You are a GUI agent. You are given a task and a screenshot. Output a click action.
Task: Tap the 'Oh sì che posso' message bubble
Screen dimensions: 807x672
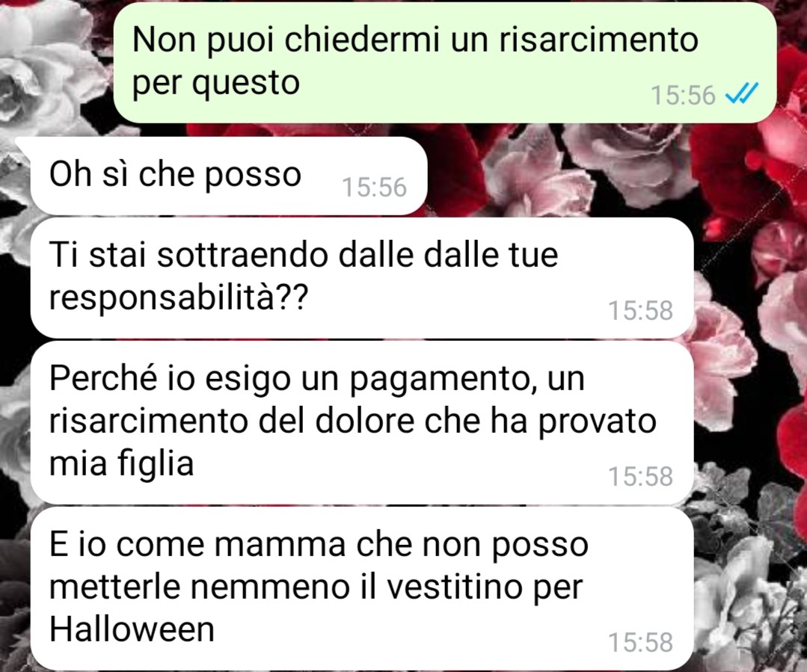pos(229,176)
